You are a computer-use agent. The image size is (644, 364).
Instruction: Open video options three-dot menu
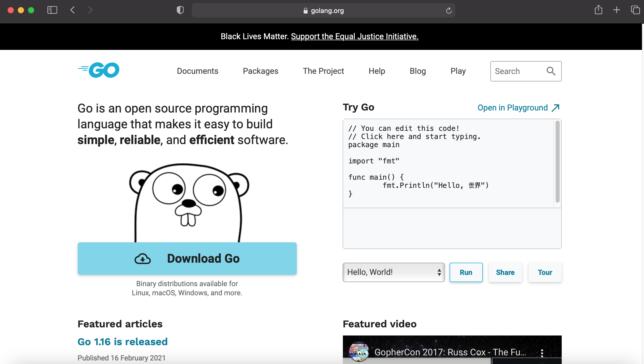point(542,353)
